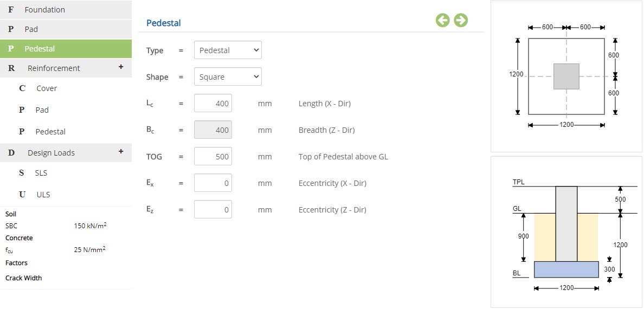Open the Crack Width summary link

[24, 278]
